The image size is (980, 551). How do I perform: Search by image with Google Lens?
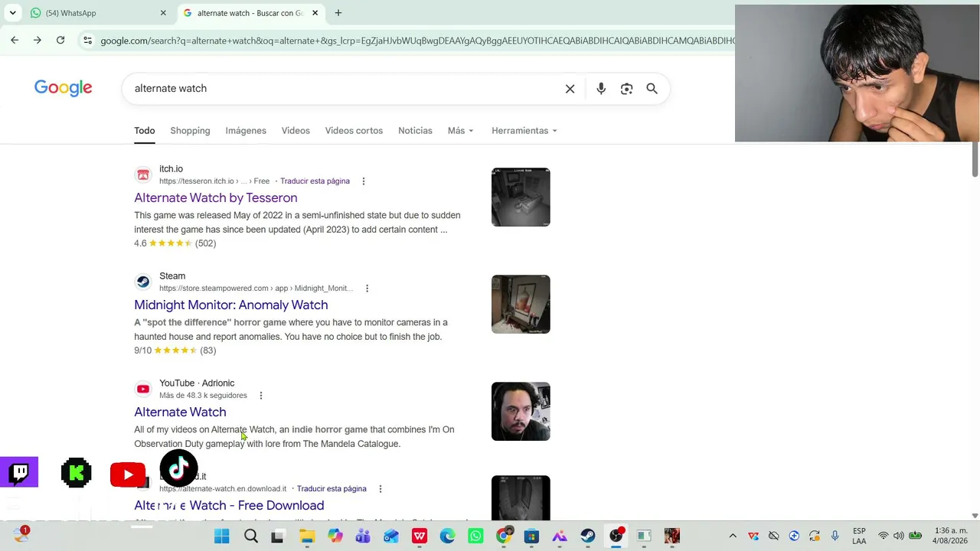coord(627,89)
